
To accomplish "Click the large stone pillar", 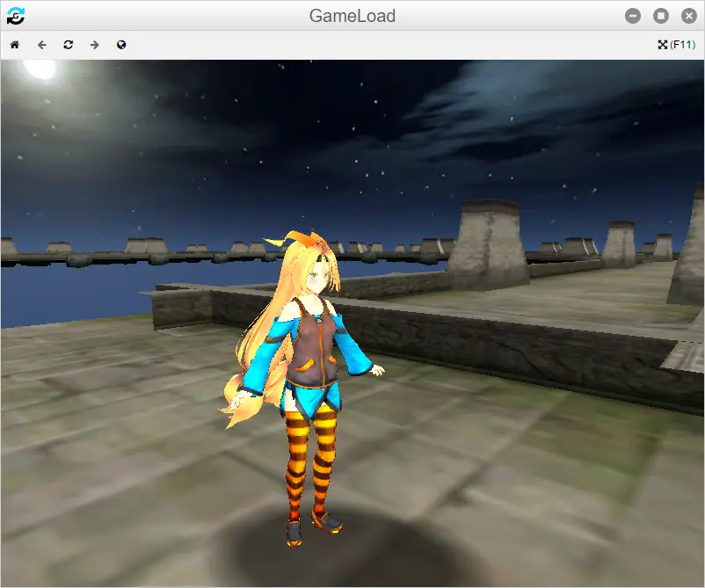I will [489, 244].
